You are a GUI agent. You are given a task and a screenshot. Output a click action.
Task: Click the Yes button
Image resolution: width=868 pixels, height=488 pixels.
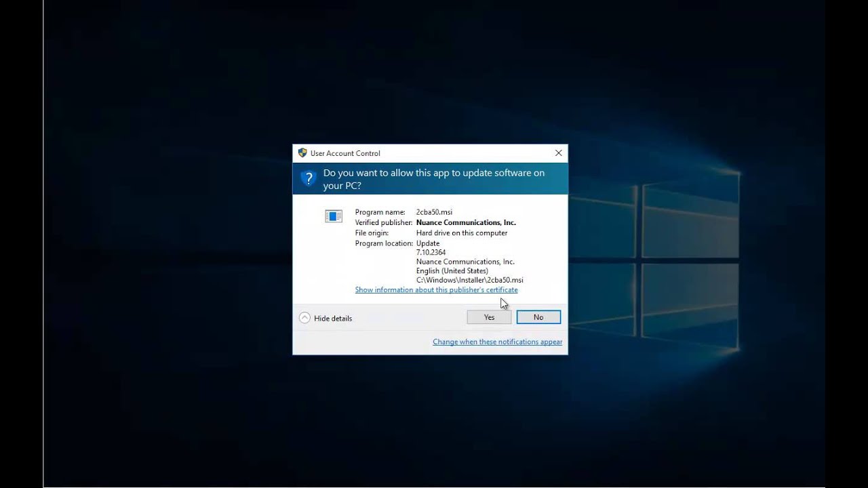tap(489, 317)
